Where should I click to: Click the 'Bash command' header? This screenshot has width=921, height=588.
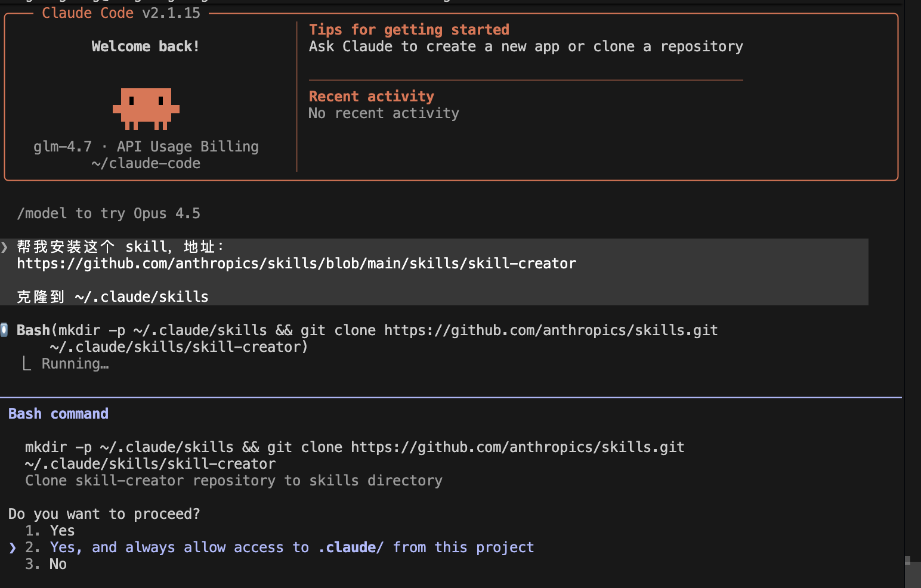click(x=58, y=414)
